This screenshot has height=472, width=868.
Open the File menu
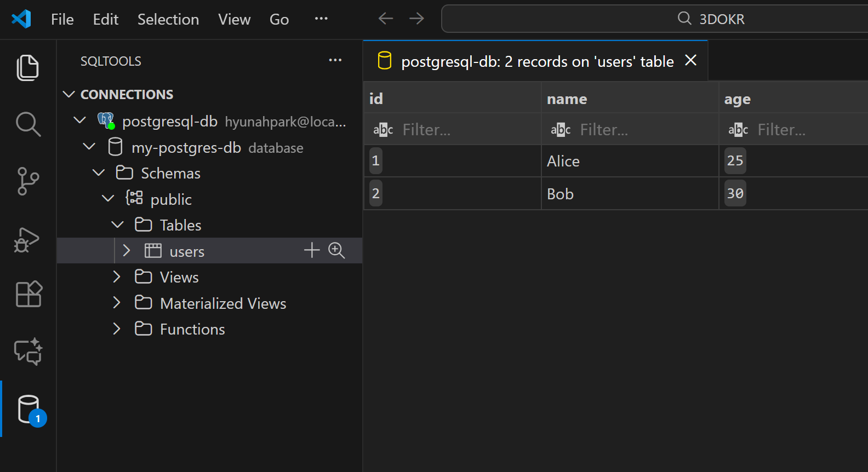[62, 19]
